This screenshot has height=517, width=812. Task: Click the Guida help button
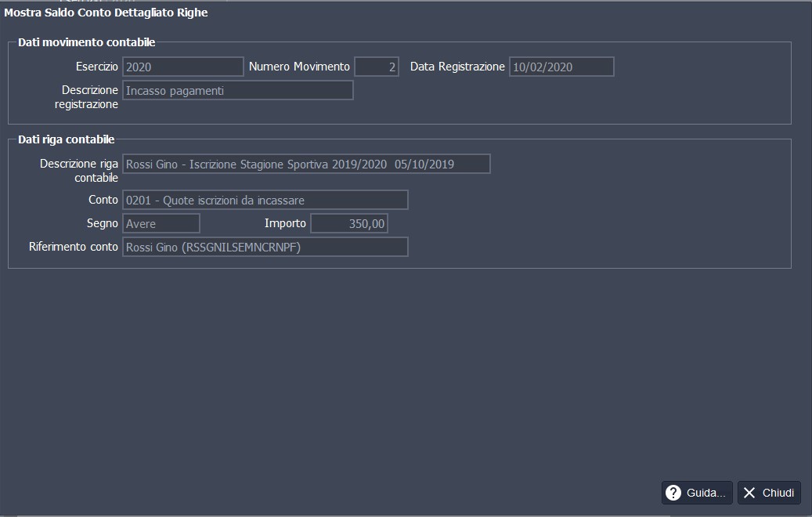click(x=697, y=493)
